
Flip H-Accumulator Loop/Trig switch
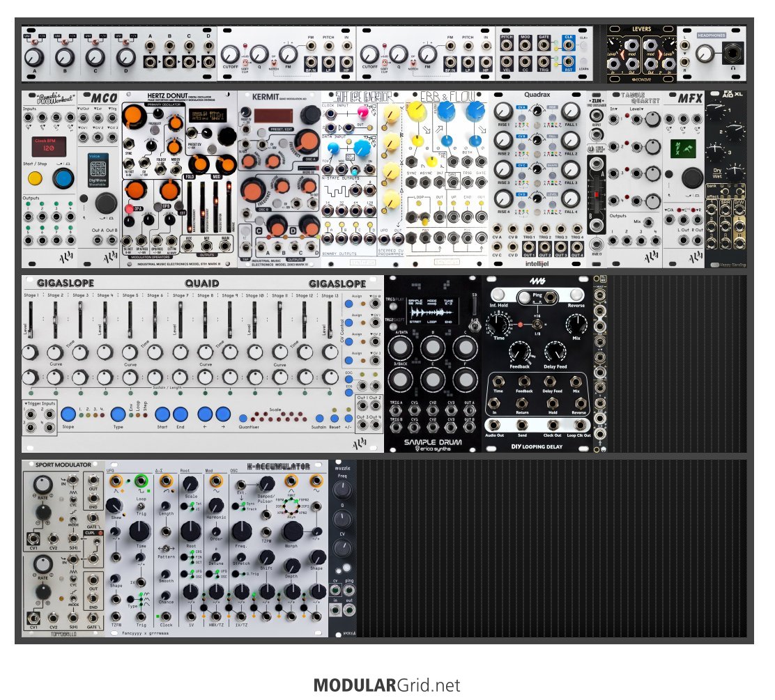pos(141,506)
